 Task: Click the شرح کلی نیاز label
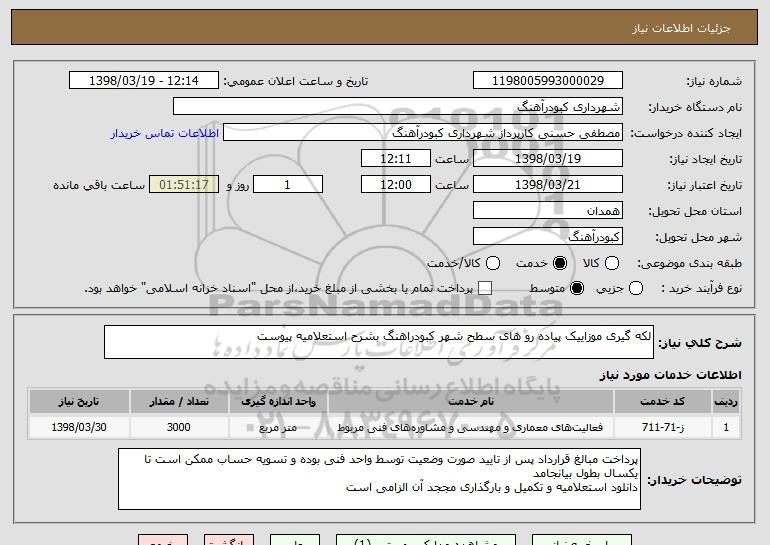pyautogui.click(x=700, y=343)
